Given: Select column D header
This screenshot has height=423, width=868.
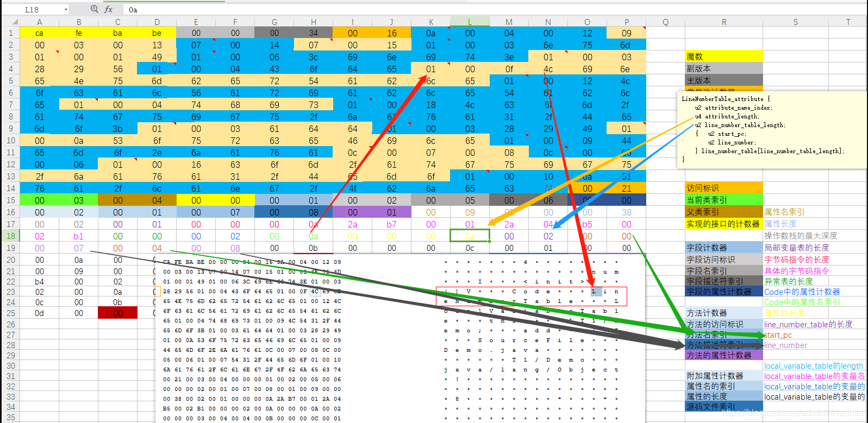Looking at the screenshot, I should point(157,22).
